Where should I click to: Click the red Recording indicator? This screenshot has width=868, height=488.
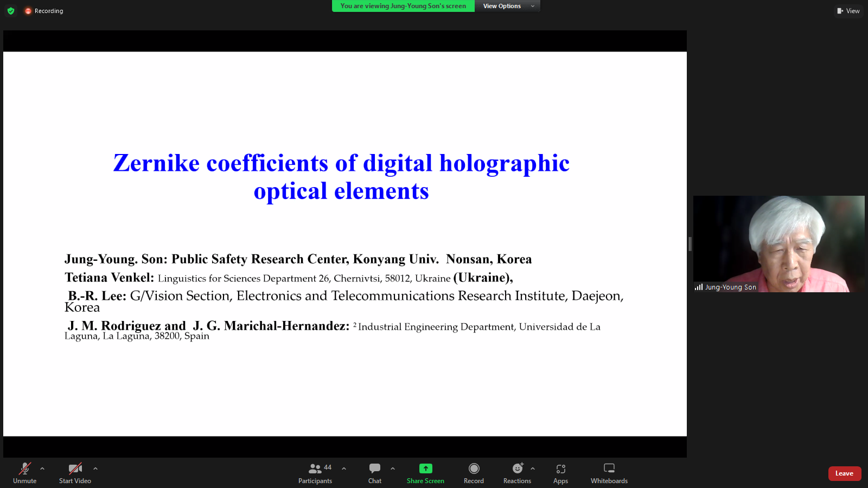44,11
